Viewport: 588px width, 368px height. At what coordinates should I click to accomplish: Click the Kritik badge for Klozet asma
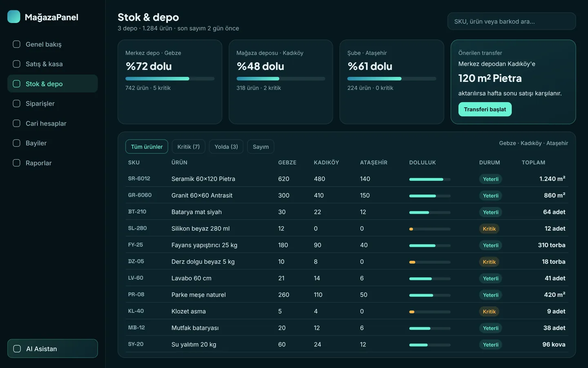point(489,312)
